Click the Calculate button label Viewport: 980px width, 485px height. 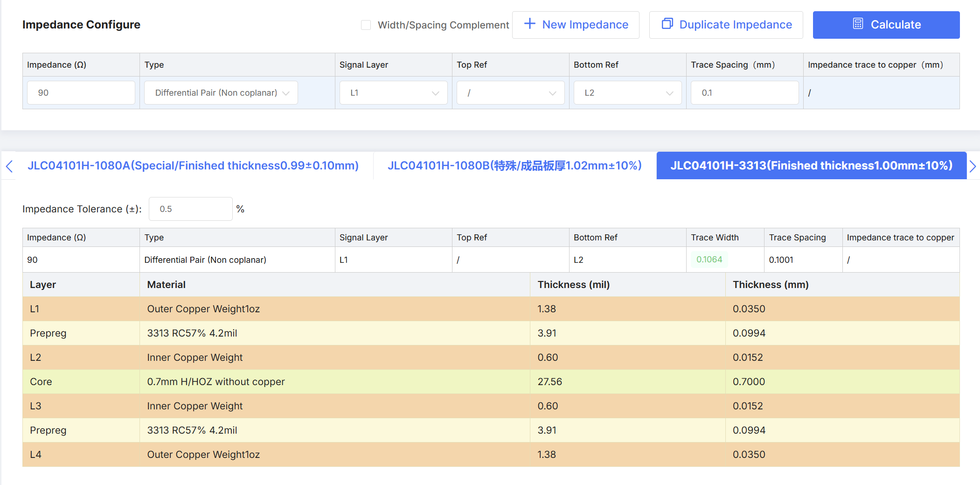click(896, 25)
